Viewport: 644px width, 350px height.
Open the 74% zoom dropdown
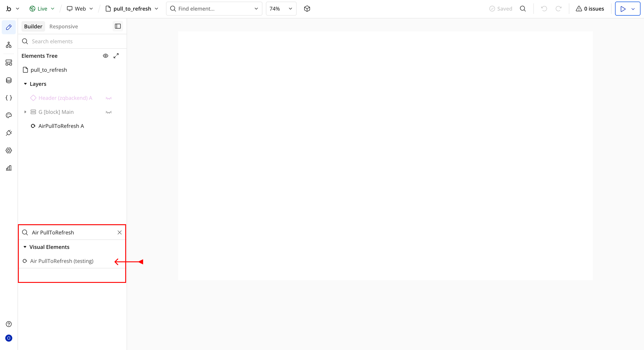pos(281,9)
